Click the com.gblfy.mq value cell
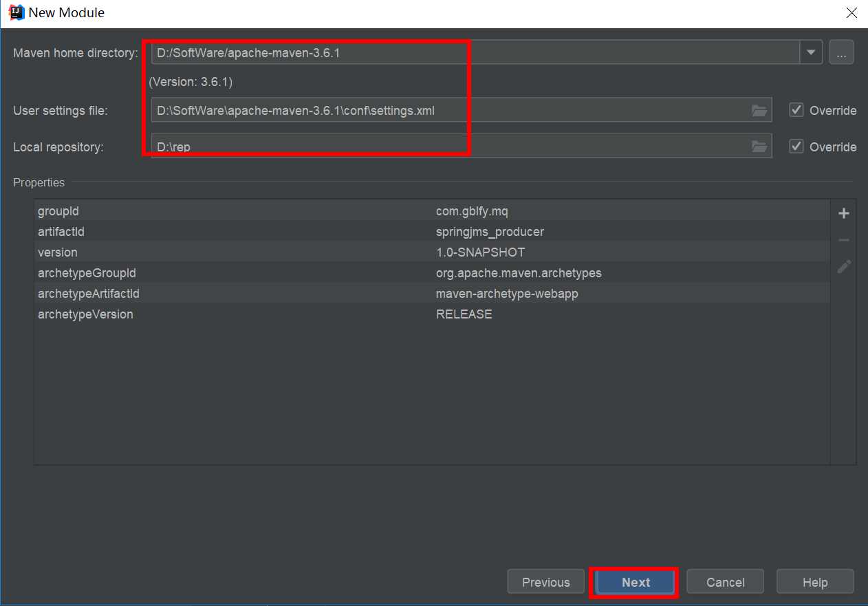Viewport: 868px width, 606px height. (472, 211)
